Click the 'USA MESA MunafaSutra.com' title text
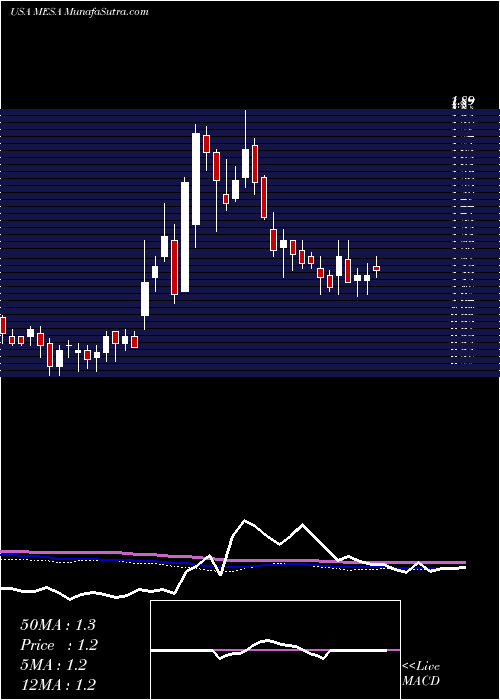Image resolution: width=500 pixels, height=700 pixels. [x=79, y=12]
